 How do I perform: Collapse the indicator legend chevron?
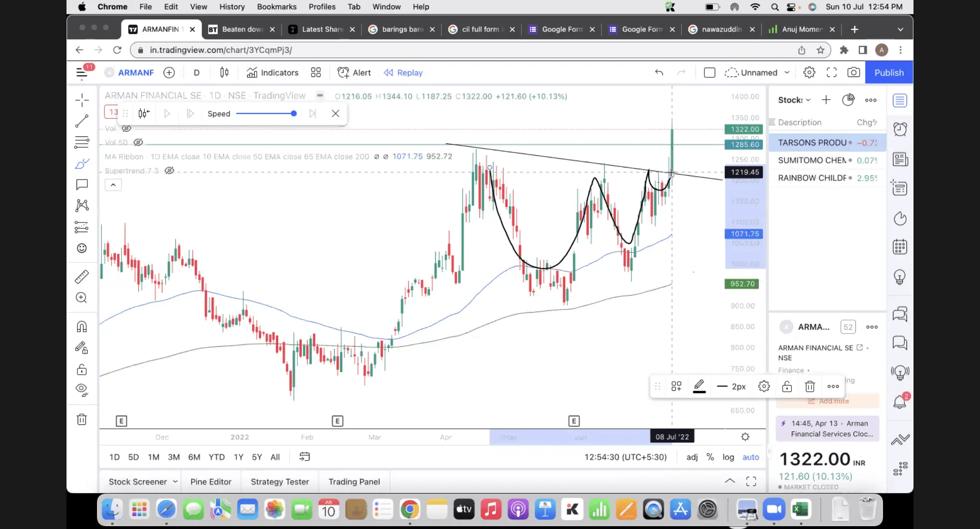coord(113,185)
